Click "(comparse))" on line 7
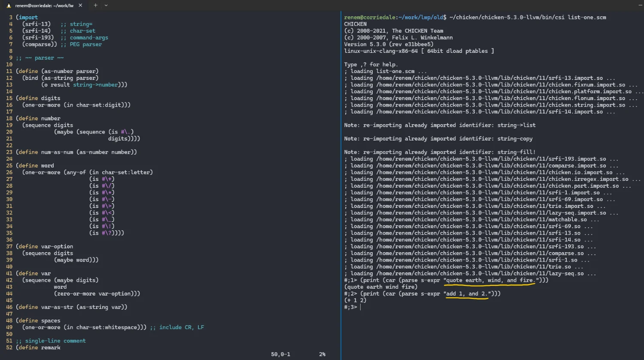The image size is (644, 360). pyautogui.click(x=39, y=44)
